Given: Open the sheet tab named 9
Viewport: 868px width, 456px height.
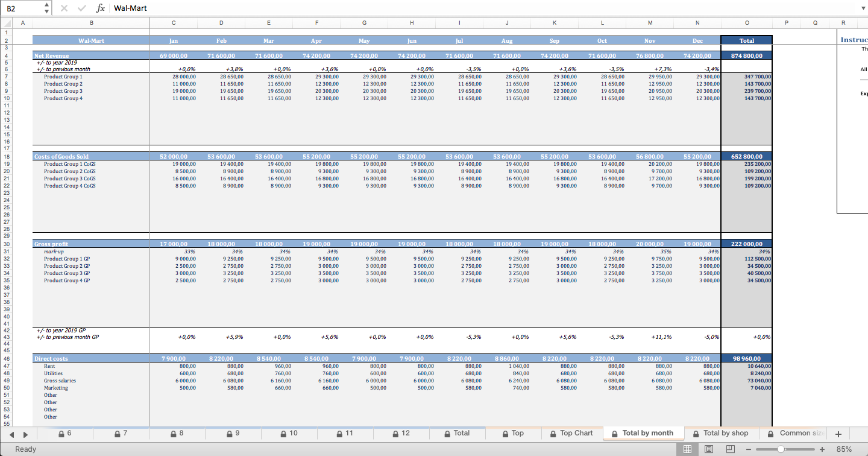Looking at the screenshot, I should click(233, 433).
